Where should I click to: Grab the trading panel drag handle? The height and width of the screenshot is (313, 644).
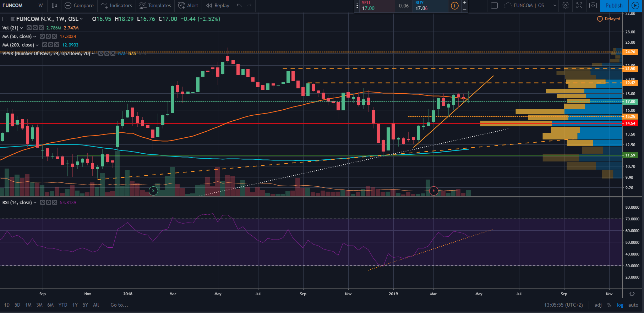point(356,6)
